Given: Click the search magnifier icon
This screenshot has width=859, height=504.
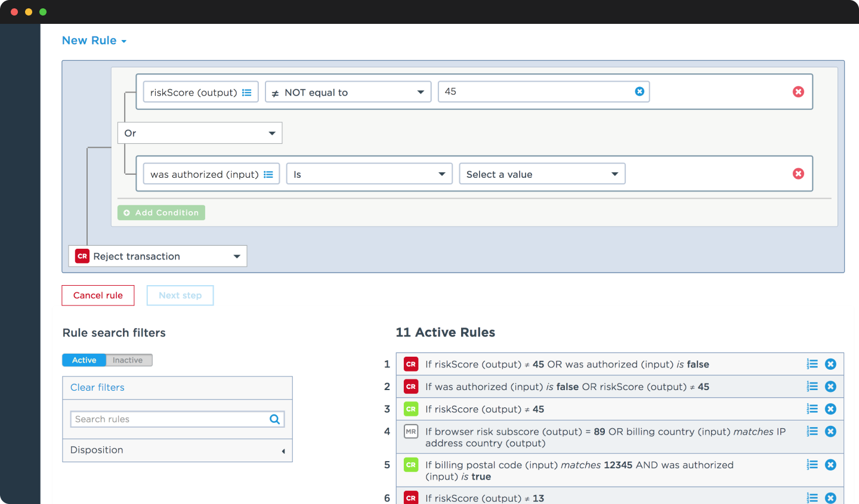Looking at the screenshot, I should point(274,419).
